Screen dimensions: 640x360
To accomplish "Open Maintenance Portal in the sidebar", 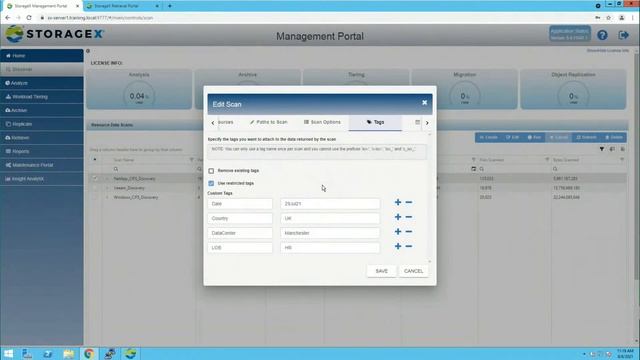I will pos(42,165).
